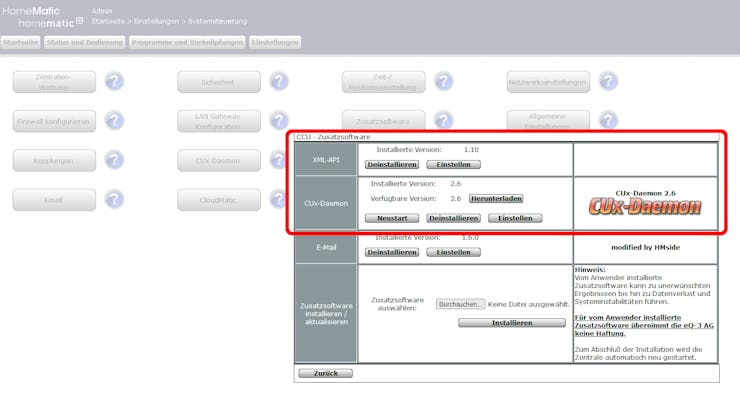Open CloudMatic settings
This screenshot has height=406, width=740.
pos(219,200)
